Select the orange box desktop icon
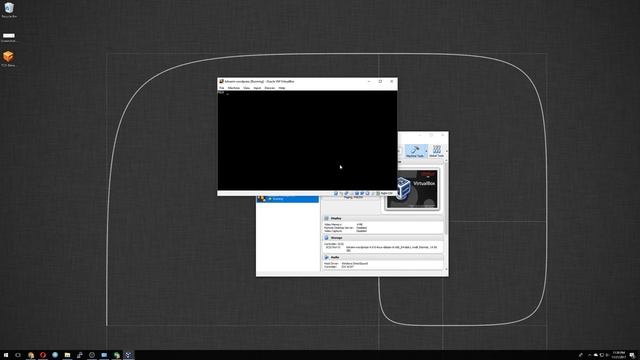 [x=8, y=58]
